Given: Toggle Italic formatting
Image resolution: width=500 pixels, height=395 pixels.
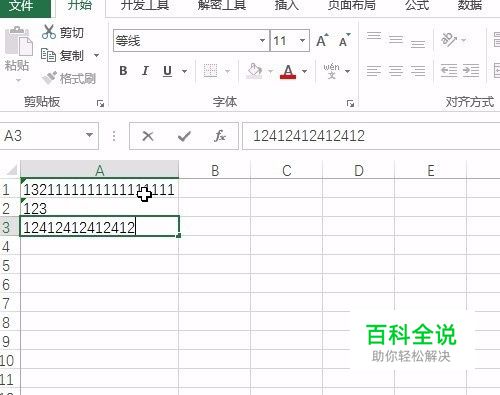Looking at the screenshot, I should pyautogui.click(x=145, y=71).
